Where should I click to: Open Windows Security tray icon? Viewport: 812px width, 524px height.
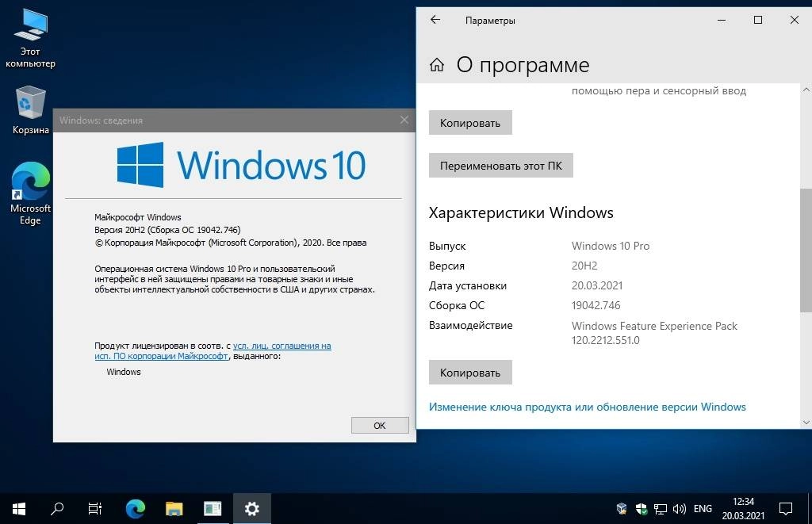pos(642,509)
